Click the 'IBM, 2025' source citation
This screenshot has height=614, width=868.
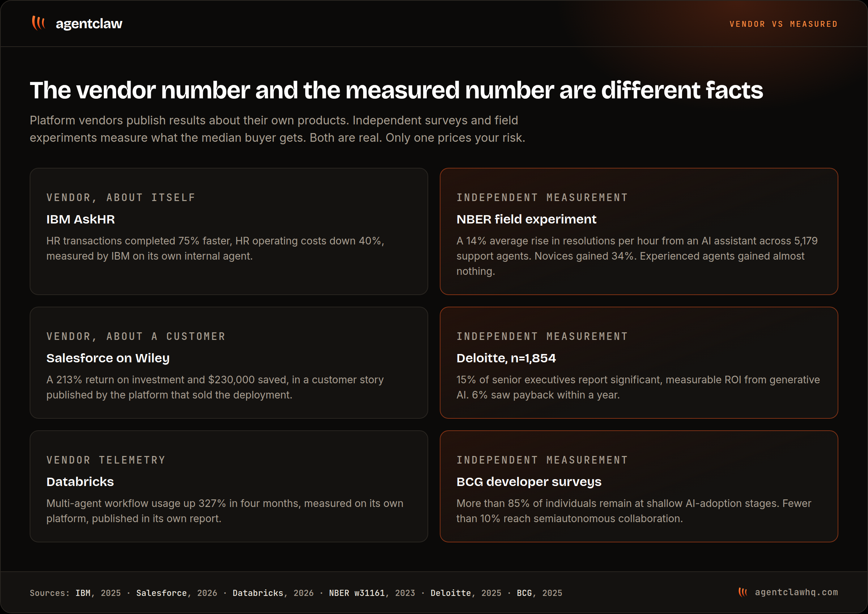point(98,593)
